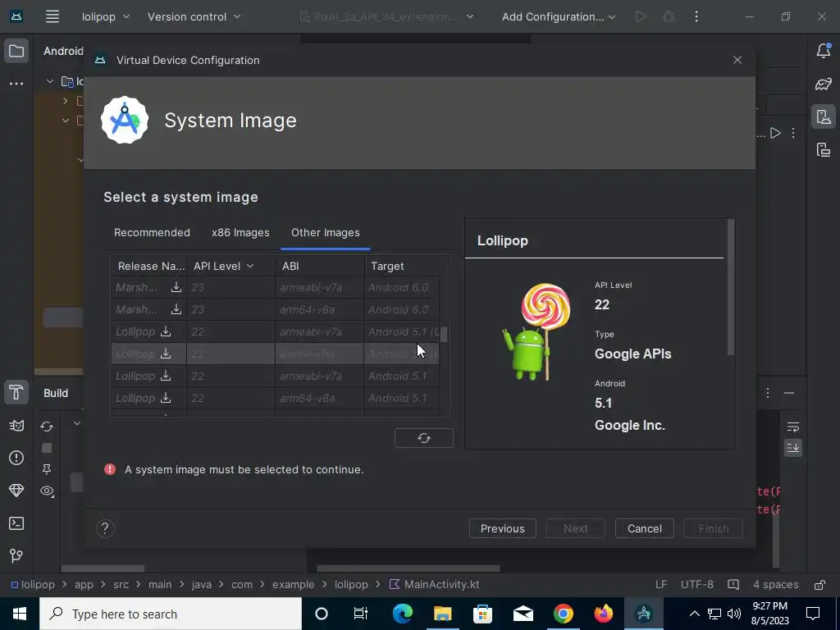The height and width of the screenshot is (630, 840).
Task: Click the Sync build refresh icon
Action: pyautogui.click(x=47, y=427)
